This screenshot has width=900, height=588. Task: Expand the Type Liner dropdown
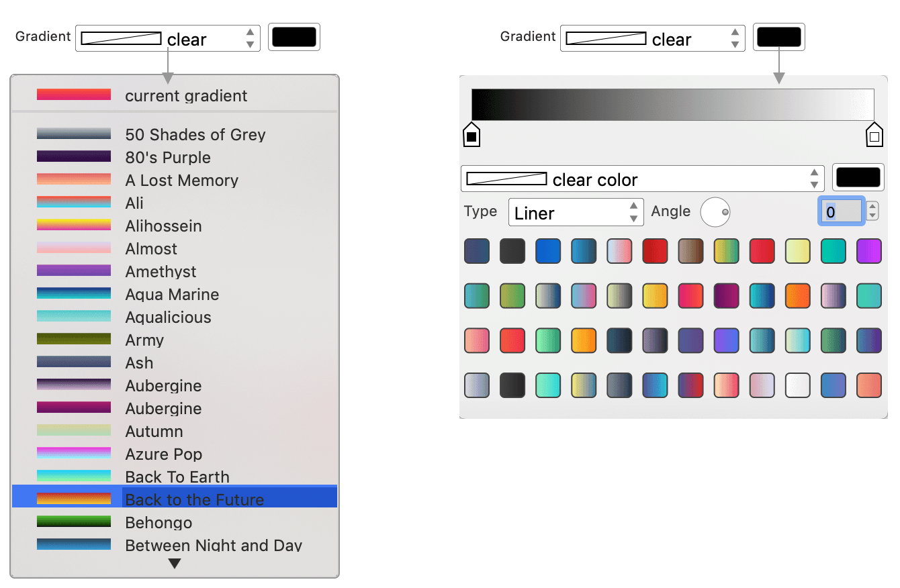coord(576,213)
